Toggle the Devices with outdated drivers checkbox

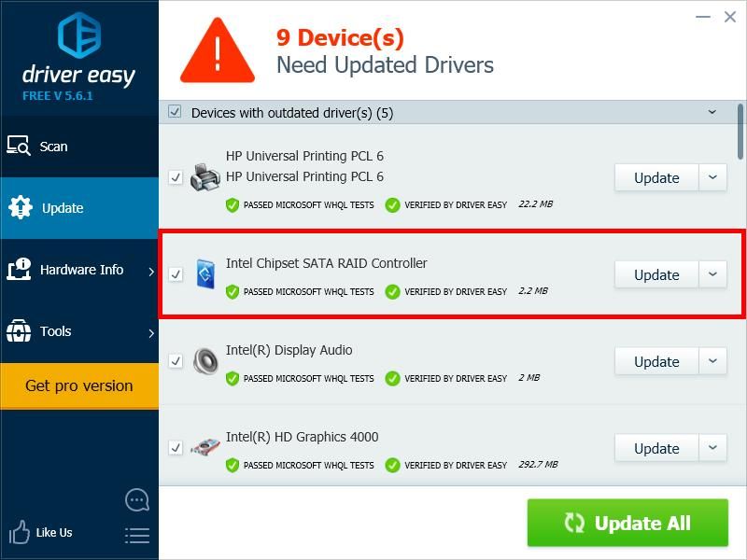pyautogui.click(x=175, y=112)
